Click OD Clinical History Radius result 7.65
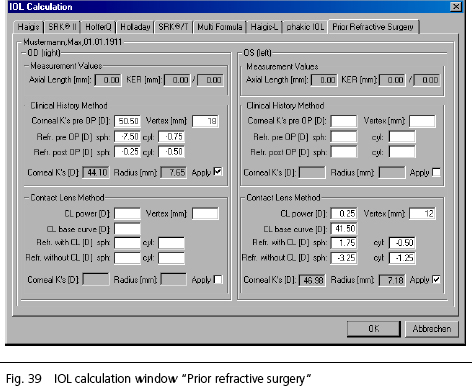472x386 pixels. [x=173, y=173]
